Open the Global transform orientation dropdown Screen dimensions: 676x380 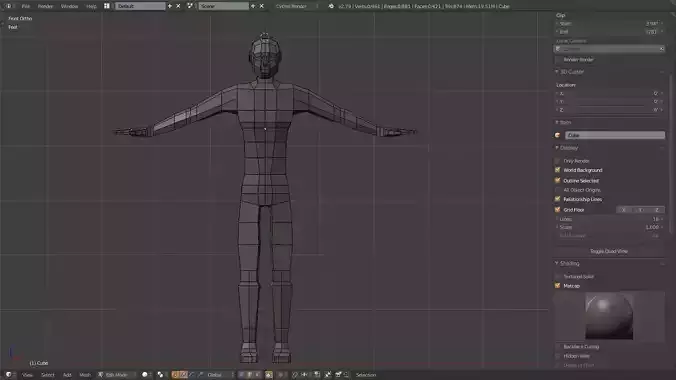[x=220, y=374]
